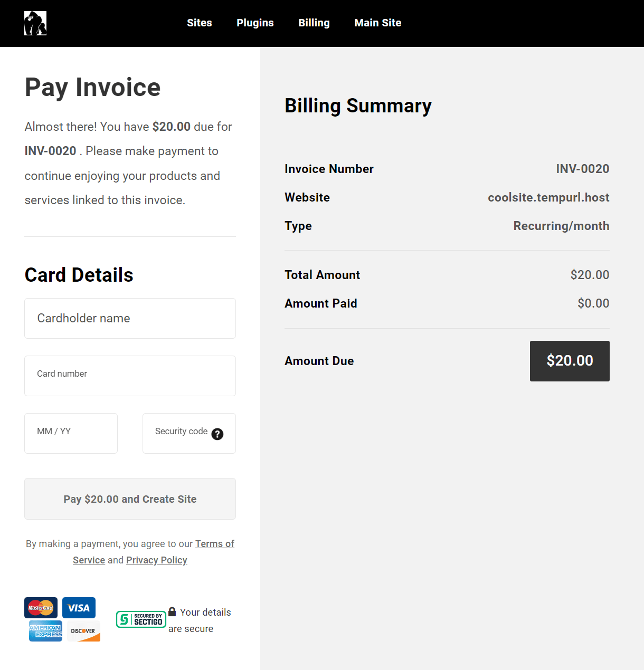
Task: Click the 'Recurring/month' type value
Action: coord(562,226)
